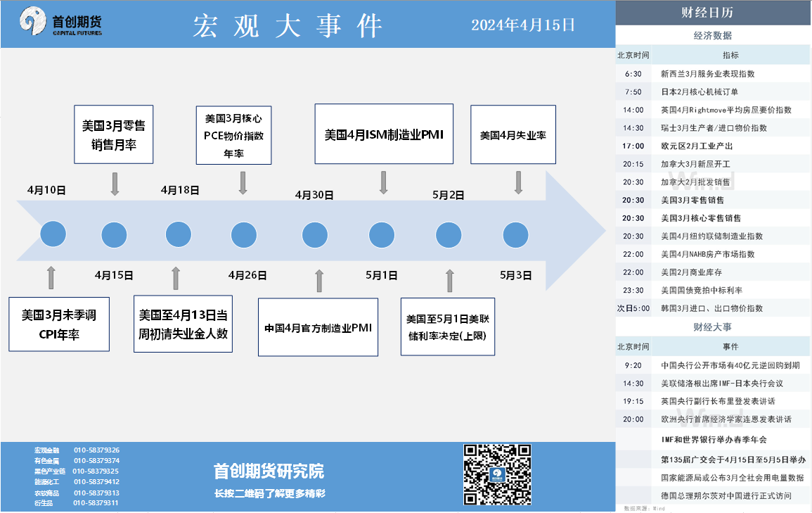This screenshot has height=513, width=812.
Task: Click phone number 010-58379325
Action: 96,471
